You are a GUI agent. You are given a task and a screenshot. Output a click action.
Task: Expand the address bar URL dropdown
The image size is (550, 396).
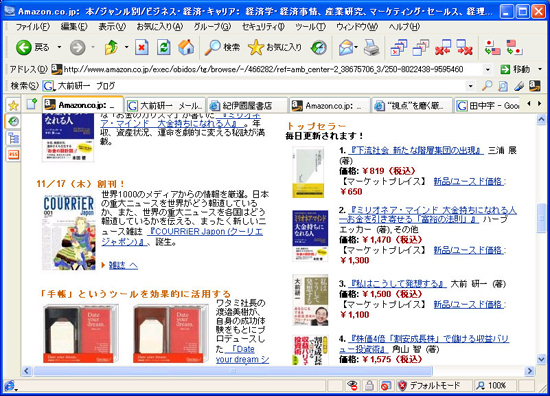tap(488, 69)
